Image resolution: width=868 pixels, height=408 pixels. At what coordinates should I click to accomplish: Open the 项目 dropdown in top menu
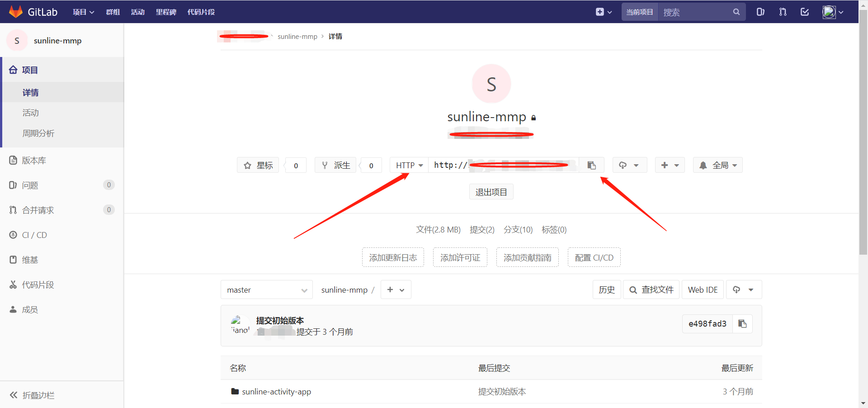tap(84, 12)
